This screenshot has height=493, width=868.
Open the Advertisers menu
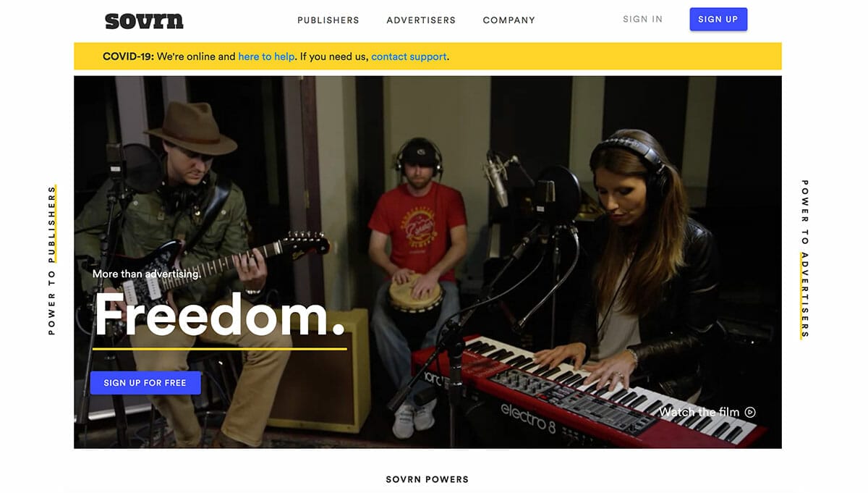point(421,20)
